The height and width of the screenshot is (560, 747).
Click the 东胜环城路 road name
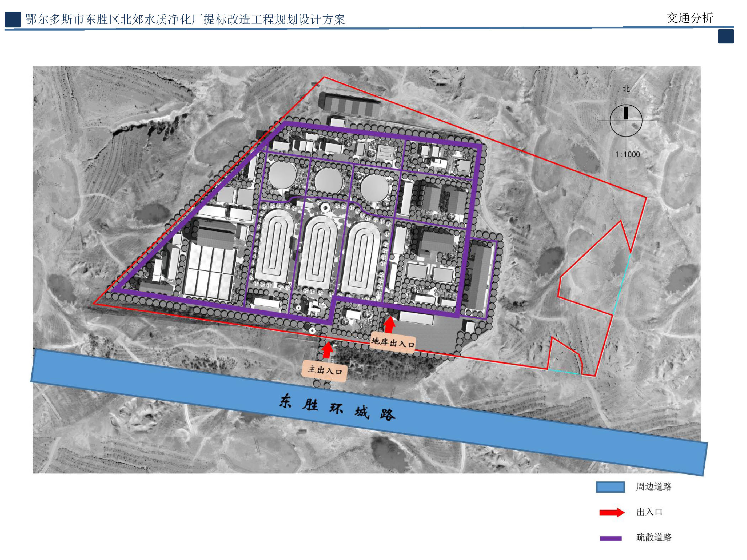(x=337, y=408)
